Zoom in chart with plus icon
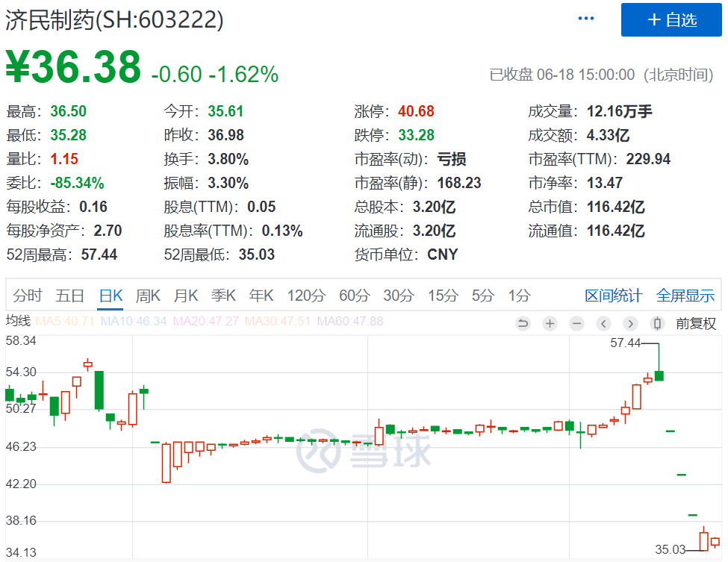 pyautogui.click(x=550, y=323)
